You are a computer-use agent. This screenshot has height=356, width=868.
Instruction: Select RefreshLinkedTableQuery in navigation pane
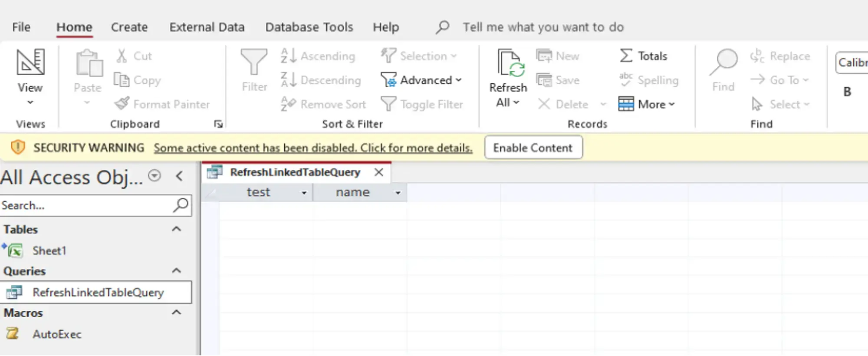[x=95, y=292]
